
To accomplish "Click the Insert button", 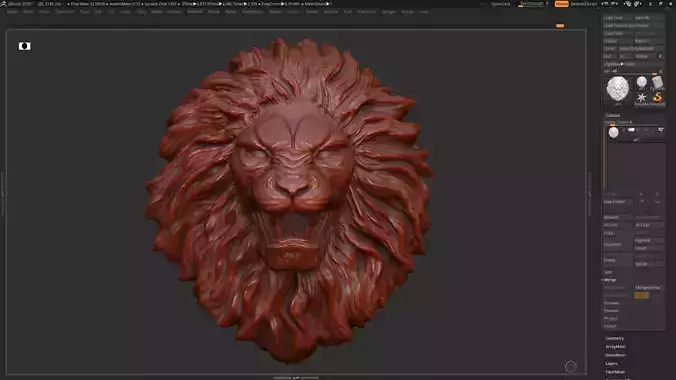I will [649, 248].
